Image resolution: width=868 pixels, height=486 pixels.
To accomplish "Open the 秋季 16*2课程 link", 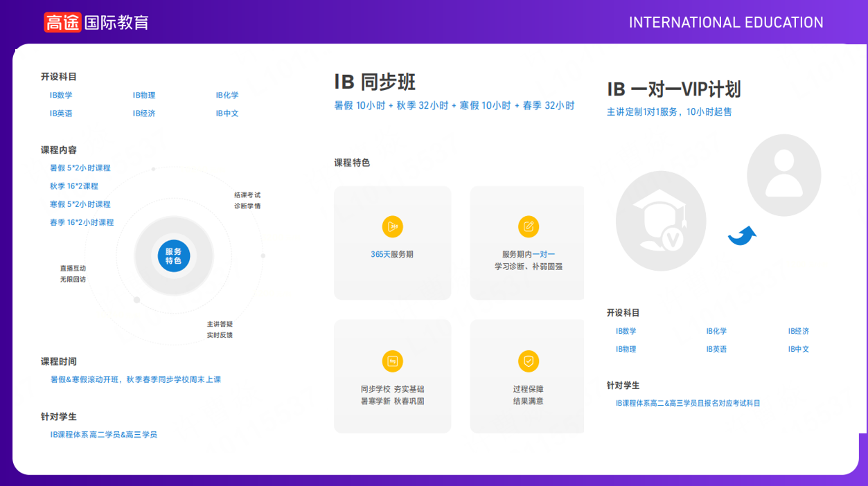I will click(x=74, y=186).
